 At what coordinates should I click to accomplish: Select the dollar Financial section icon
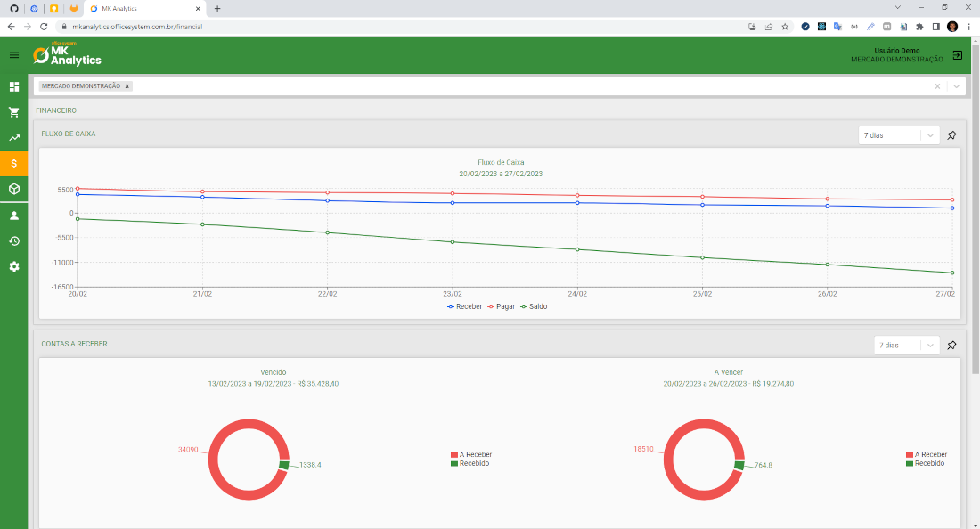pos(12,163)
